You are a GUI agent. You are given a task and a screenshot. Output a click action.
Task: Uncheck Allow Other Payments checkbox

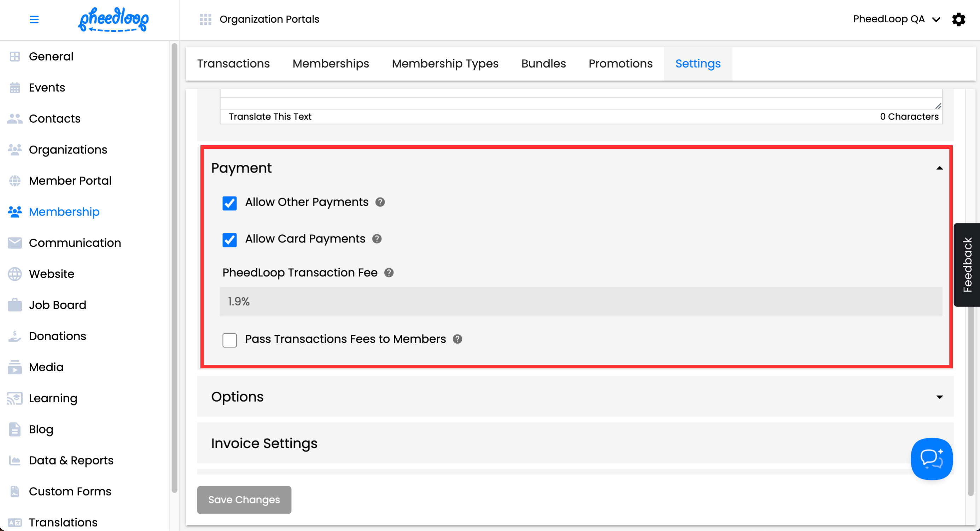(x=229, y=203)
